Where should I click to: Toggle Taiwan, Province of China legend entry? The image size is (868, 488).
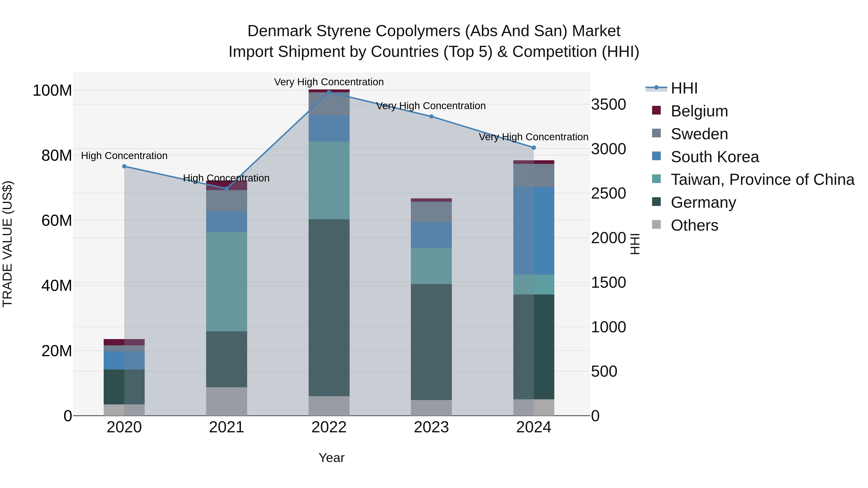click(753, 180)
